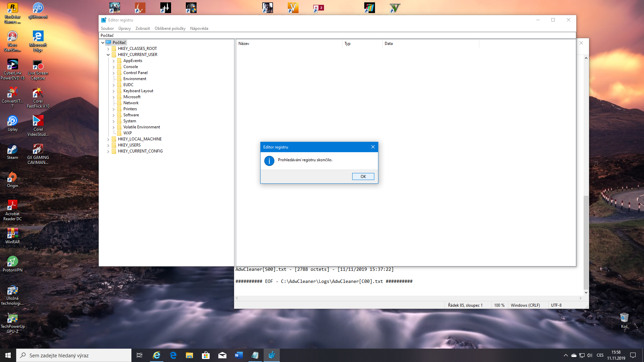
Task: Expand the Software subkey
Action: tap(113, 115)
